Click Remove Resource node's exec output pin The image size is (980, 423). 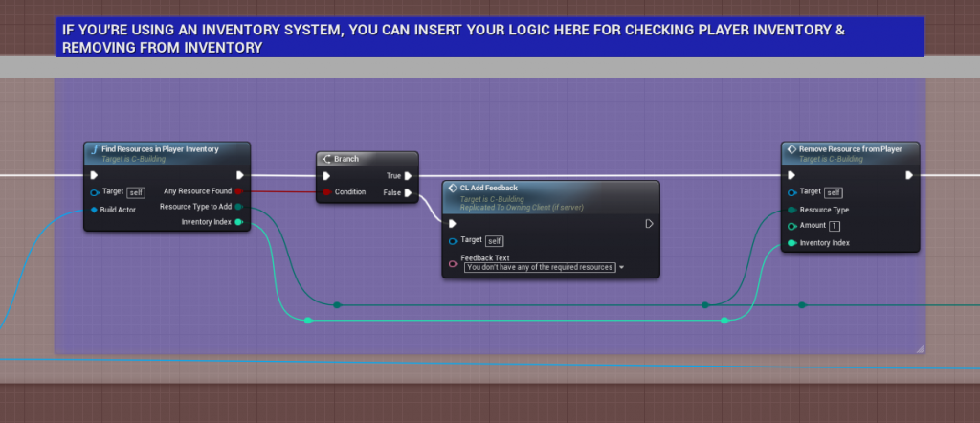[908, 175]
